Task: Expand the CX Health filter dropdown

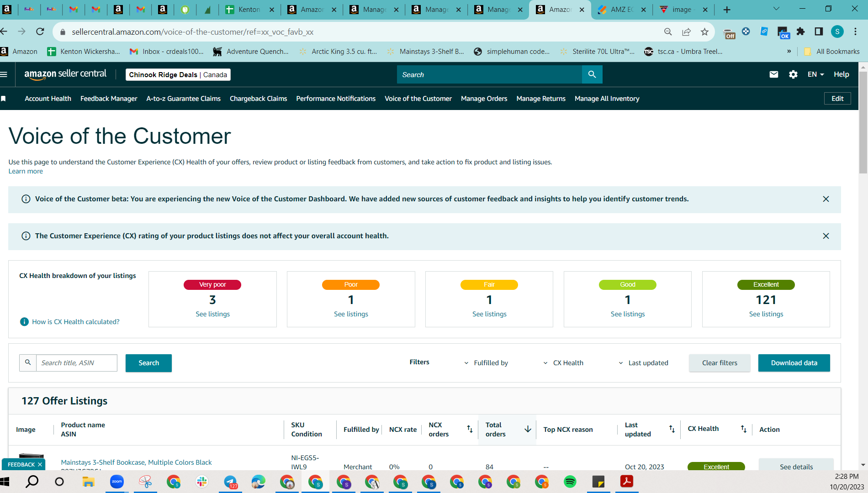Action: click(563, 363)
